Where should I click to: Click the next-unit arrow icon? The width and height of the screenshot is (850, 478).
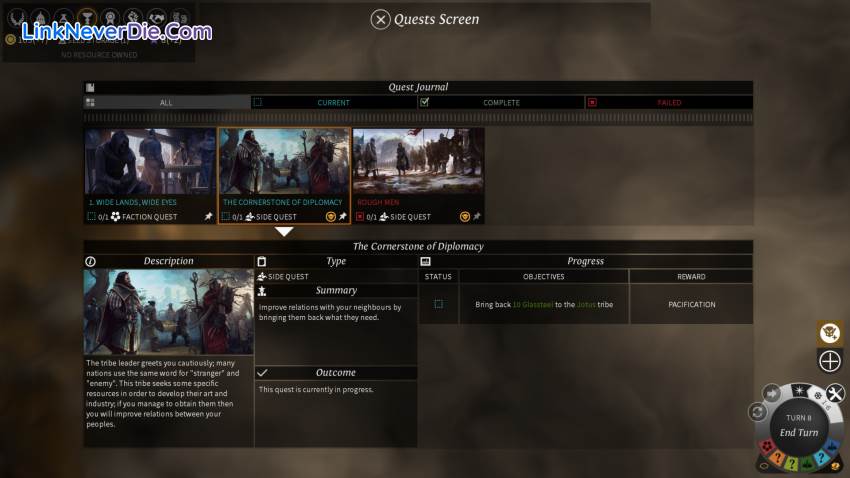(771, 393)
